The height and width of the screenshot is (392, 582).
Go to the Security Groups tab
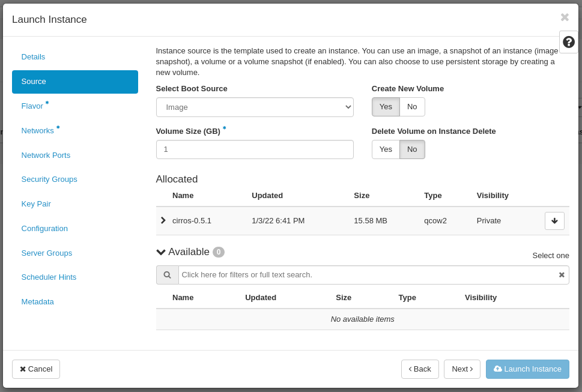tap(49, 179)
